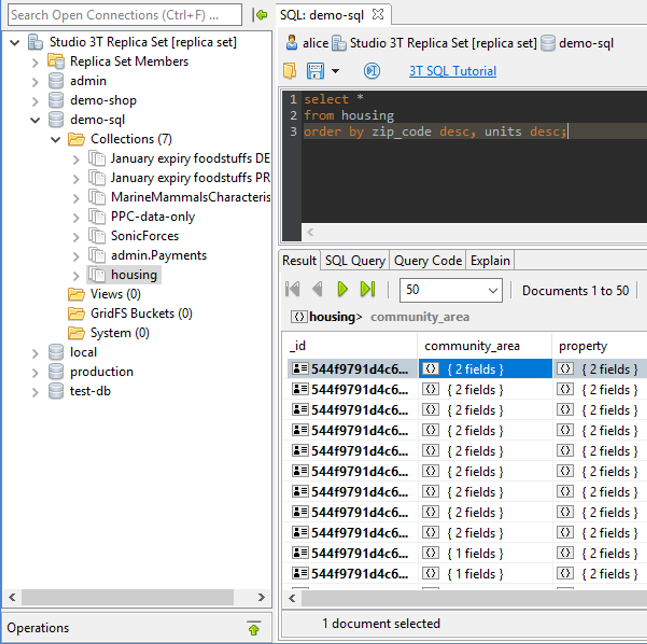Click the connection tree horizontal scrollbar
647x644 pixels.
[127, 597]
